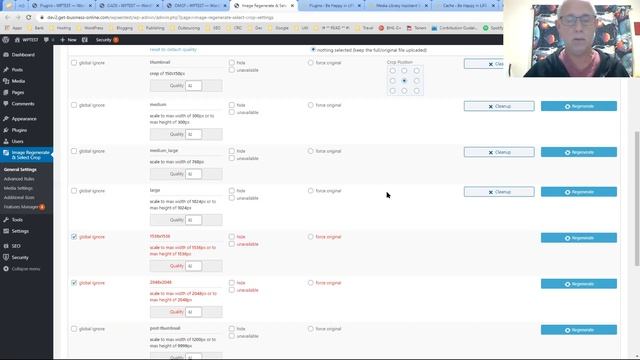
Task: Reload the page with the browser refresh icon
Action: [x=29, y=18]
